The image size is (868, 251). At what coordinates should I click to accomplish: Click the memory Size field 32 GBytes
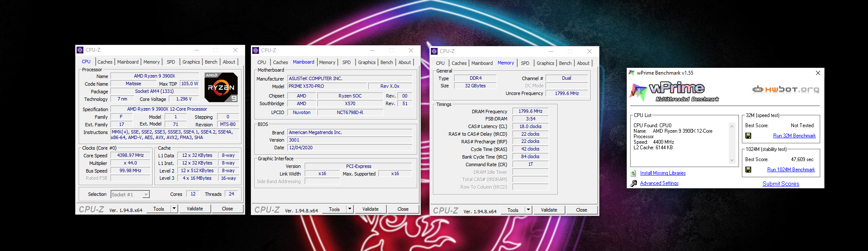(x=475, y=86)
